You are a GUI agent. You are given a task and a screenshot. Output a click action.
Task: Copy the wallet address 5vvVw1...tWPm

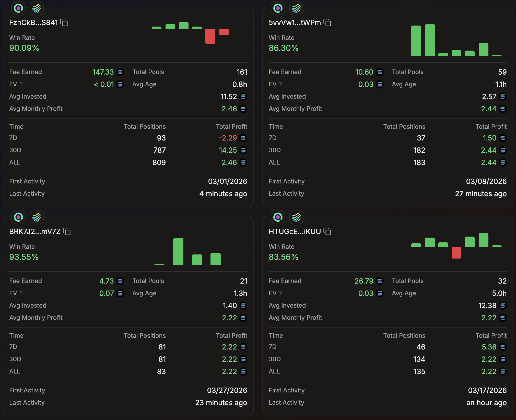pos(328,23)
